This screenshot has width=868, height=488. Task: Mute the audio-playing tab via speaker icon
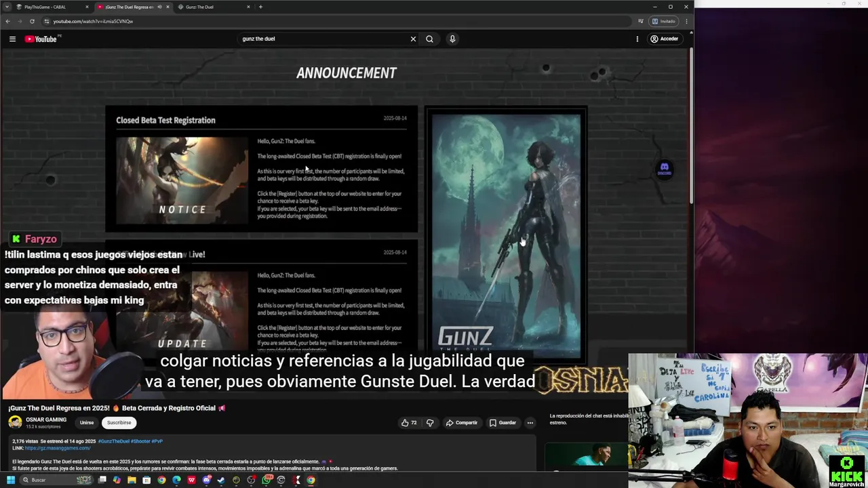(160, 7)
